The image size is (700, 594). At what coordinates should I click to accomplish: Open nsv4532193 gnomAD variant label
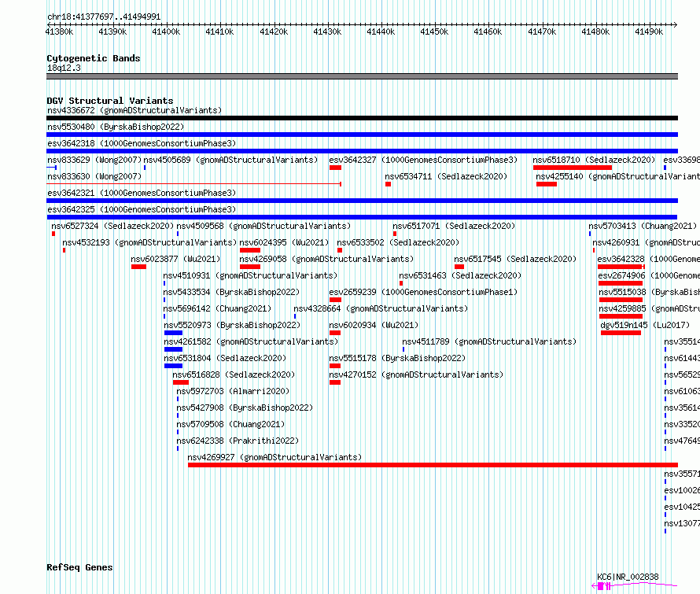149,242
